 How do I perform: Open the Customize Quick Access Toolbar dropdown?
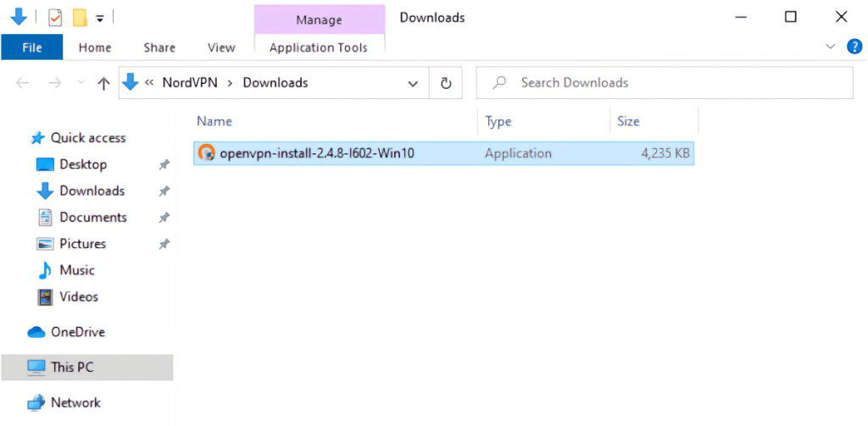(100, 19)
